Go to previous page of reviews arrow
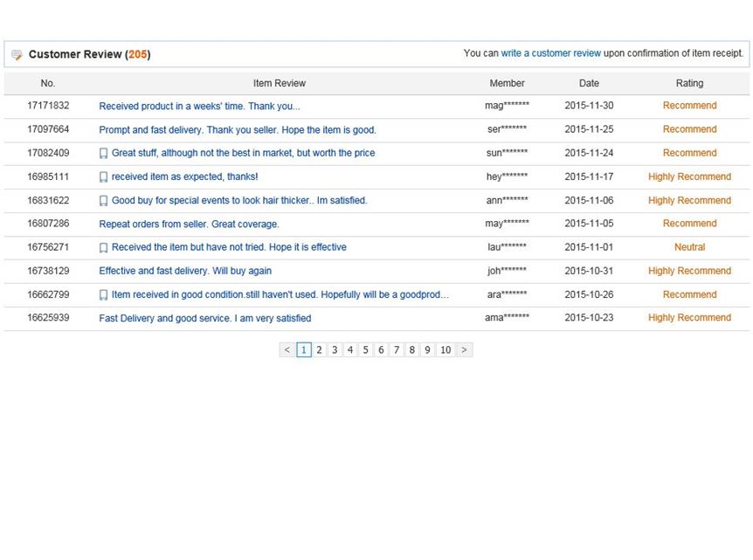Image resolution: width=753 pixels, height=560 pixels. 287,350
